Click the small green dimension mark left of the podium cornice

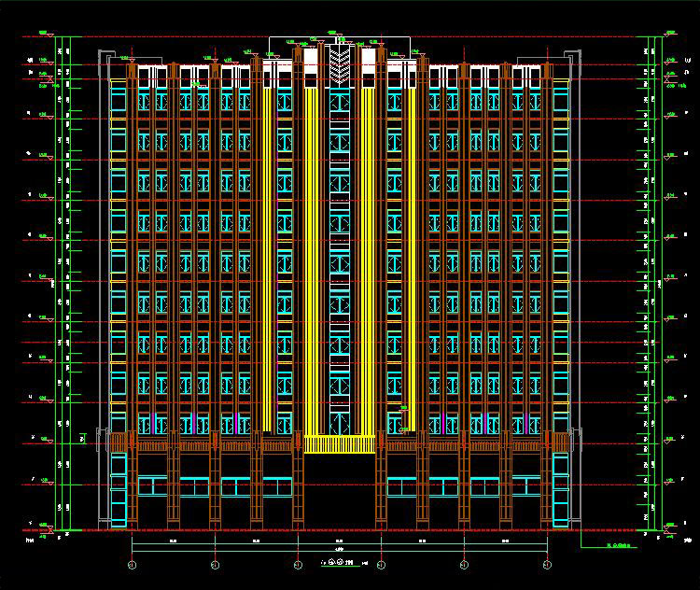click(83, 439)
